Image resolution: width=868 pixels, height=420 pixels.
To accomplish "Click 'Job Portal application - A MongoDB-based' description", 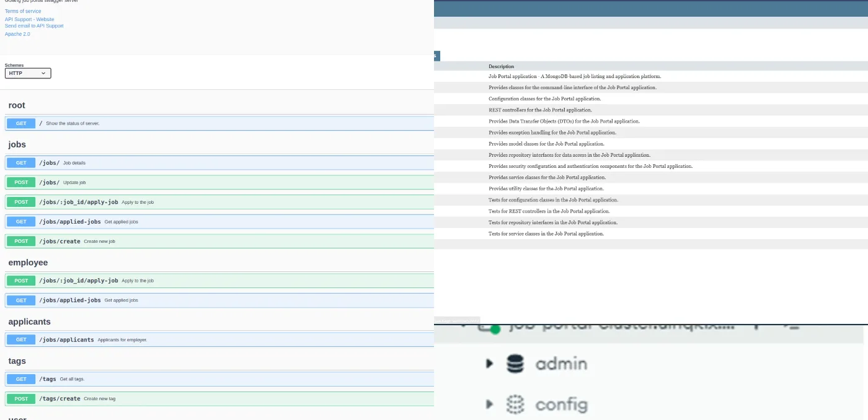I will pos(575,77).
